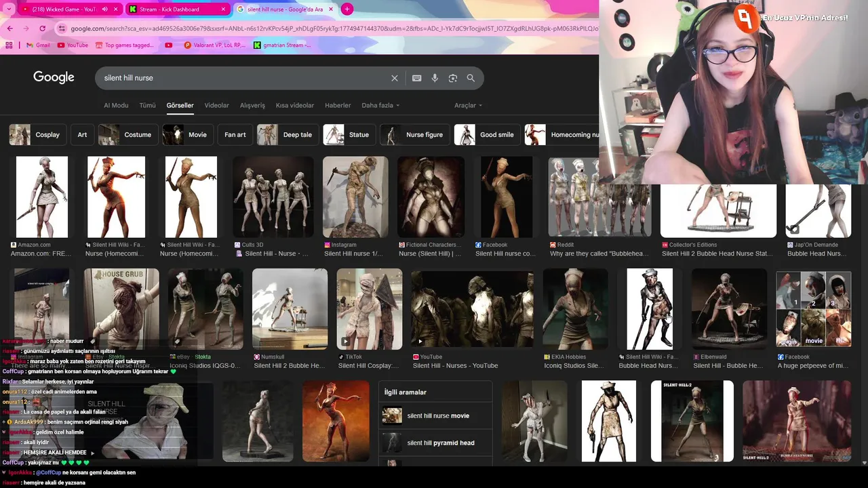Screen dimensions: 868x488
Task: Open the tab search dropdown arrow
Action: (8, 9)
